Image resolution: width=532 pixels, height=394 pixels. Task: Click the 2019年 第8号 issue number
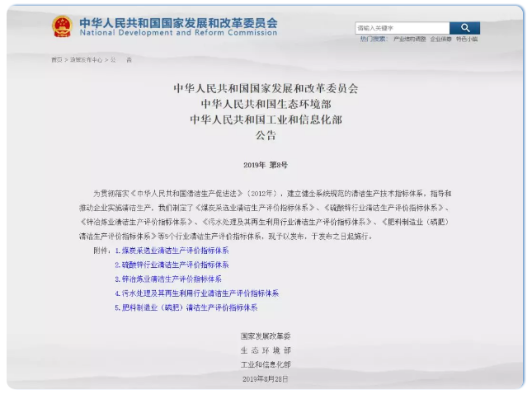(x=266, y=166)
